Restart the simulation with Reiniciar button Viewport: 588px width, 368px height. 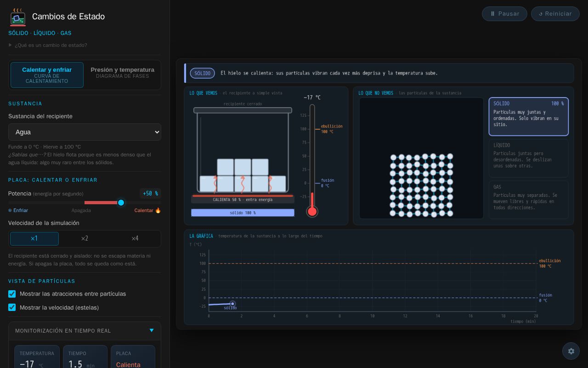pos(555,14)
